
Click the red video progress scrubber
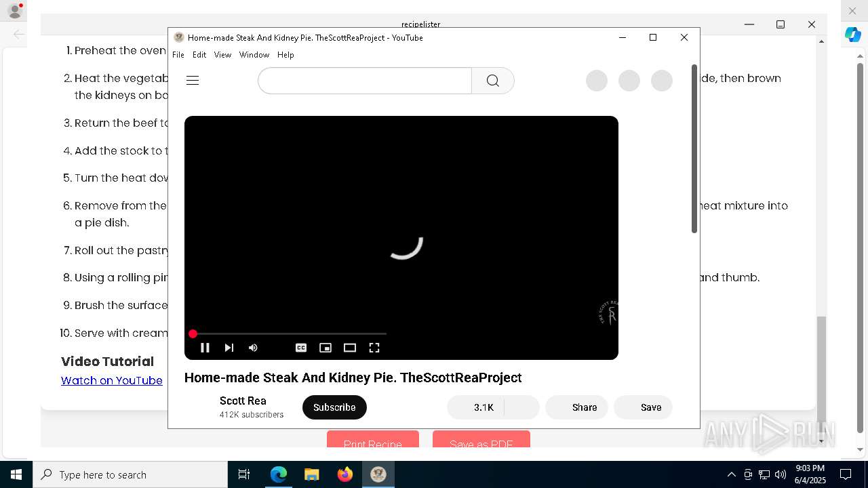[193, 333]
